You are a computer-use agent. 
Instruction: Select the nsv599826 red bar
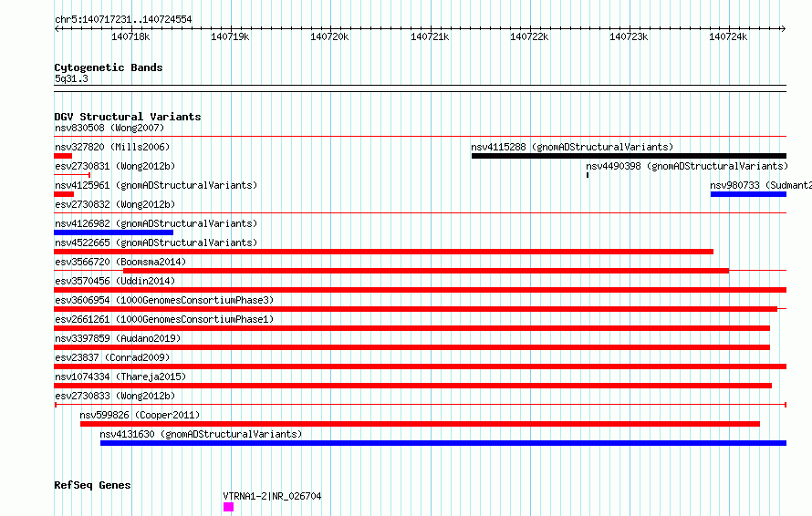pyautogui.click(x=420, y=424)
